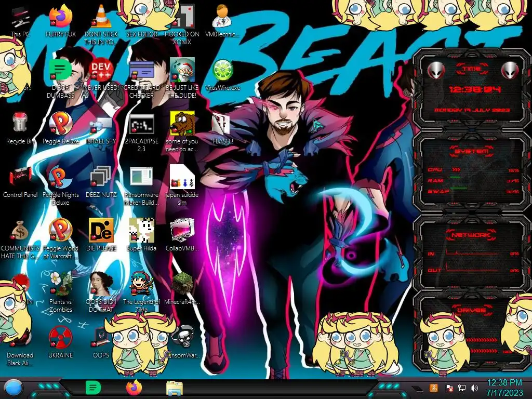Select the Recycle Bin icon
The height and width of the screenshot is (399, 532).
click(20, 128)
